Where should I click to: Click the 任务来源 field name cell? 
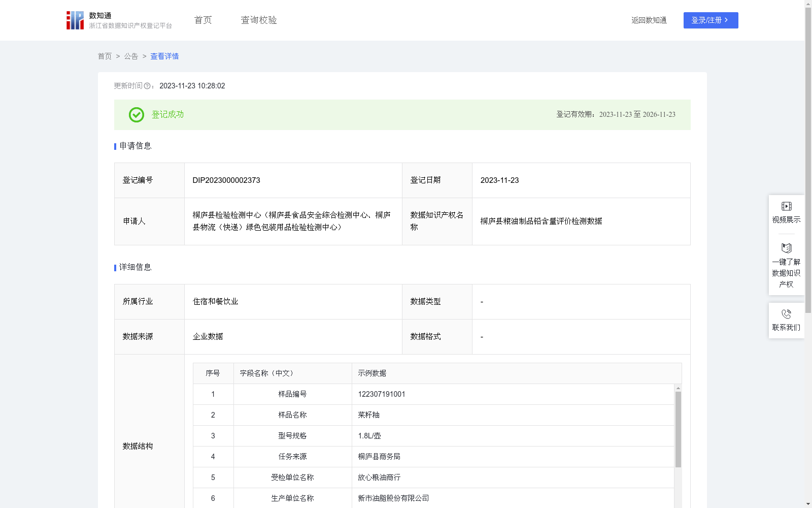pos(292,457)
